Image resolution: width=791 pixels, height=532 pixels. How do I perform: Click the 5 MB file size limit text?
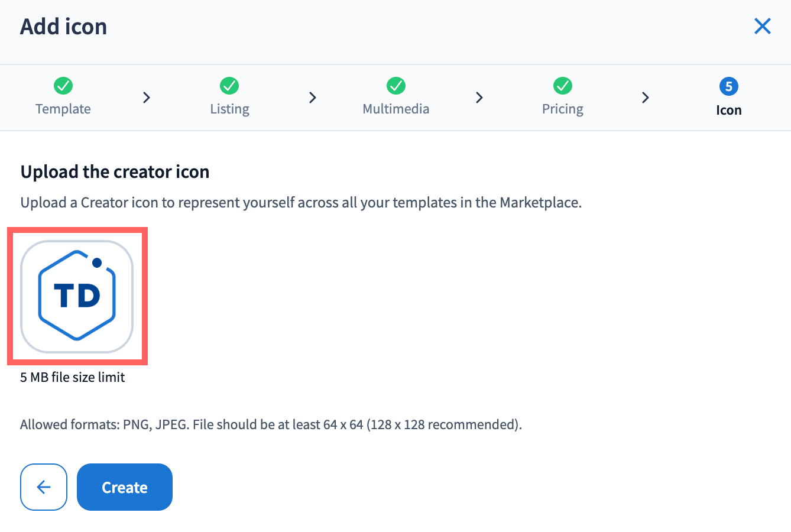click(73, 377)
